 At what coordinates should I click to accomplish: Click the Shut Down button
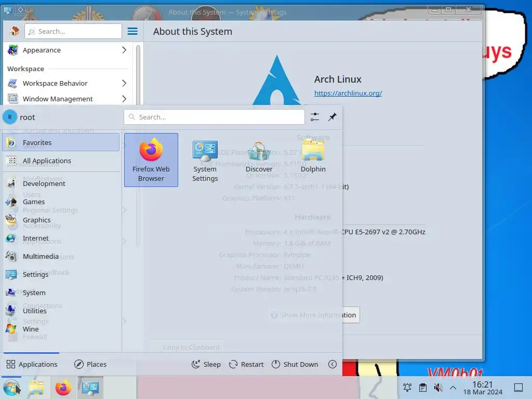[295, 364]
